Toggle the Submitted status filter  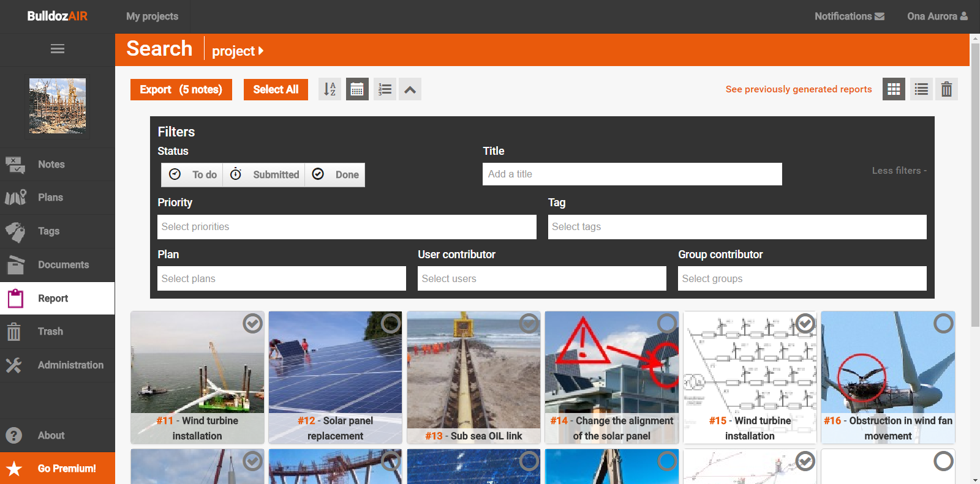click(264, 174)
